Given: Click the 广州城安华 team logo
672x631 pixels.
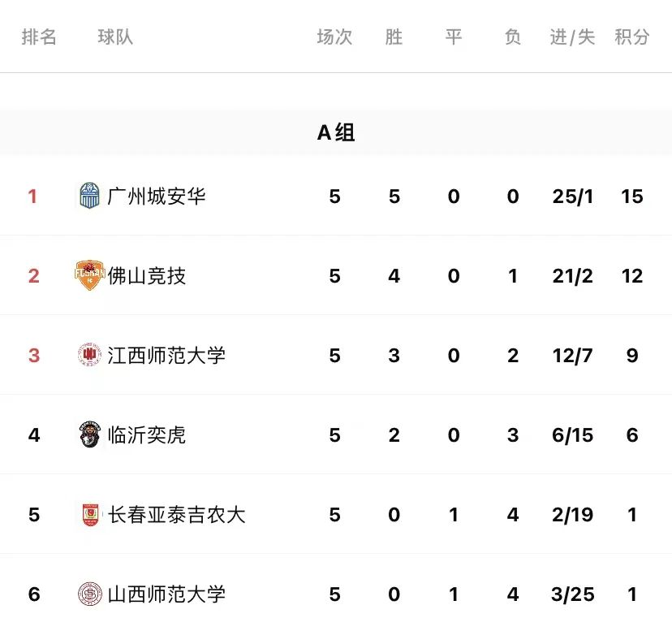Looking at the screenshot, I should (90, 196).
